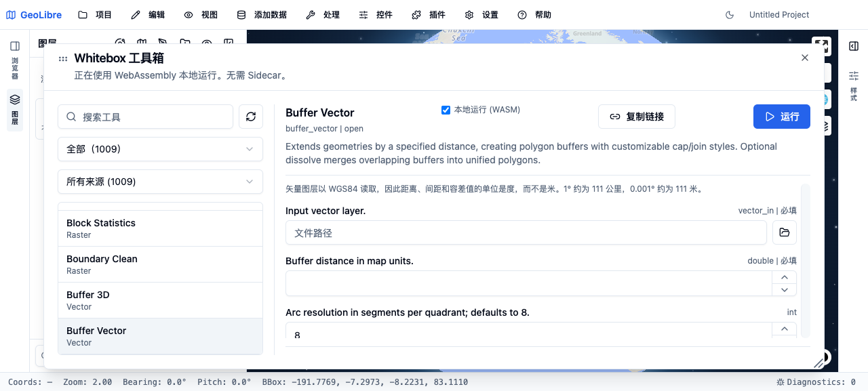Refresh the tool list

point(251,117)
